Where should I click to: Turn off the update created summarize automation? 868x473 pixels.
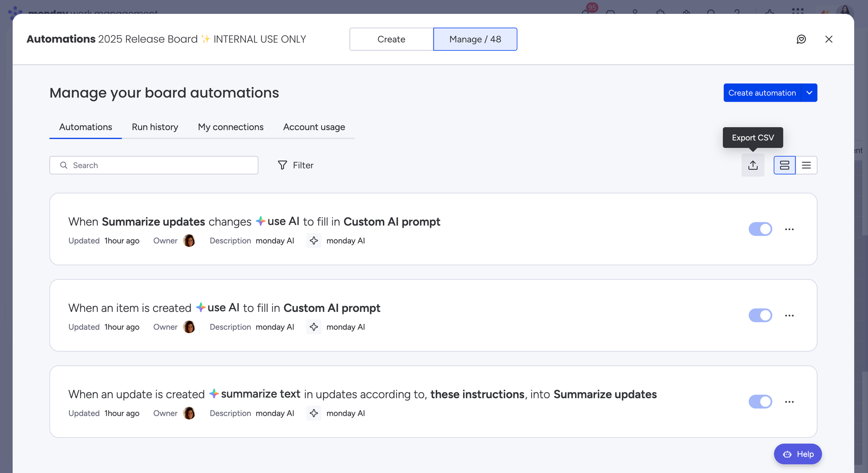(x=760, y=401)
